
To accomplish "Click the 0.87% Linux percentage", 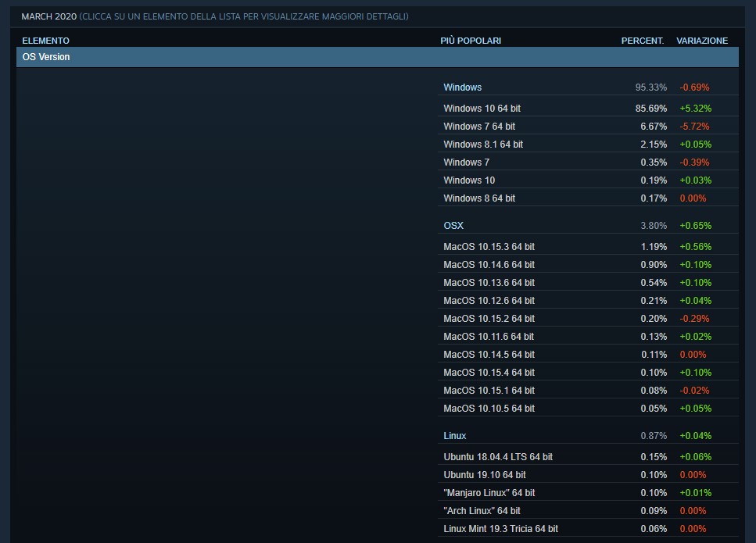I will pyautogui.click(x=654, y=435).
